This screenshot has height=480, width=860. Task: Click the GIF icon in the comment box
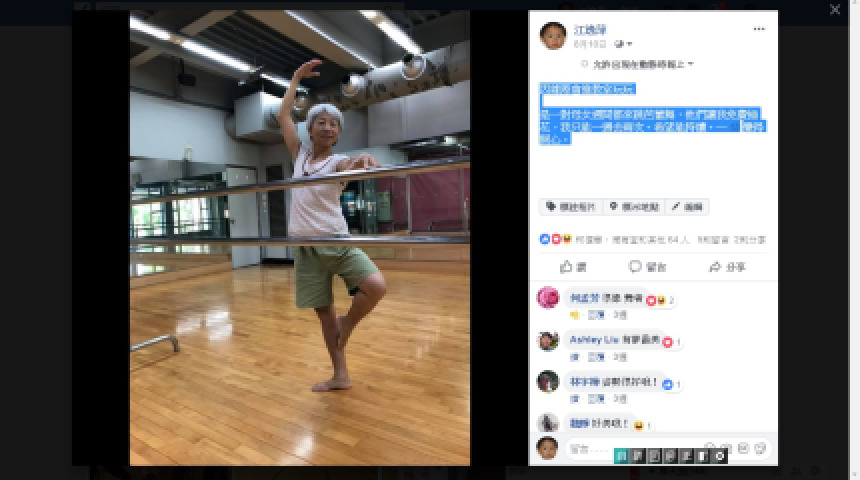[x=743, y=449]
